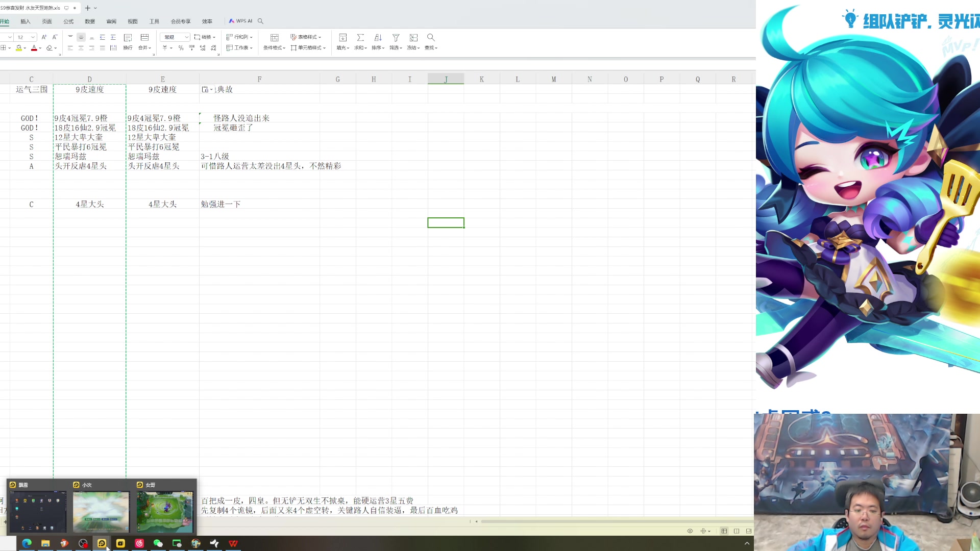980x551 pixels.
Task: Select the 小次 window preview thumbnail
Action: (x=101, y=512)
